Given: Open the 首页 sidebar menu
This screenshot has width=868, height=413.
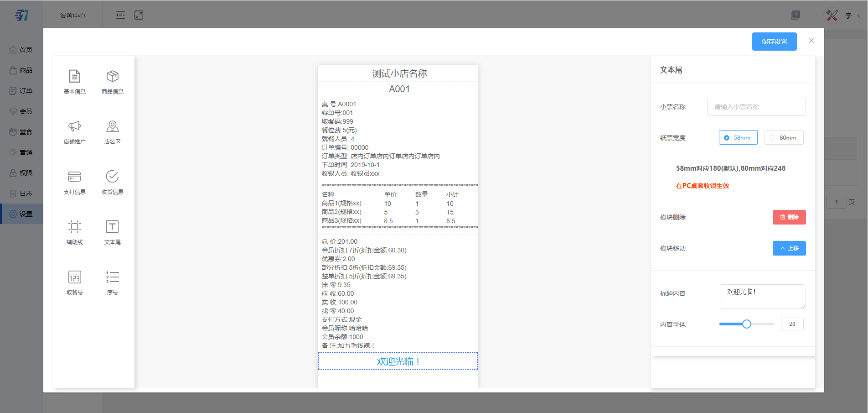Looking at the screenshot, I should [x=21, y=50].
